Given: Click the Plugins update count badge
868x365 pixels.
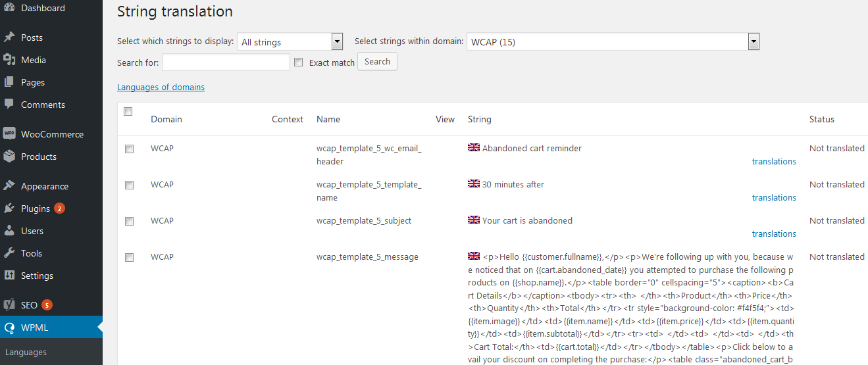Looking at the screenshot, I should 59,208.
